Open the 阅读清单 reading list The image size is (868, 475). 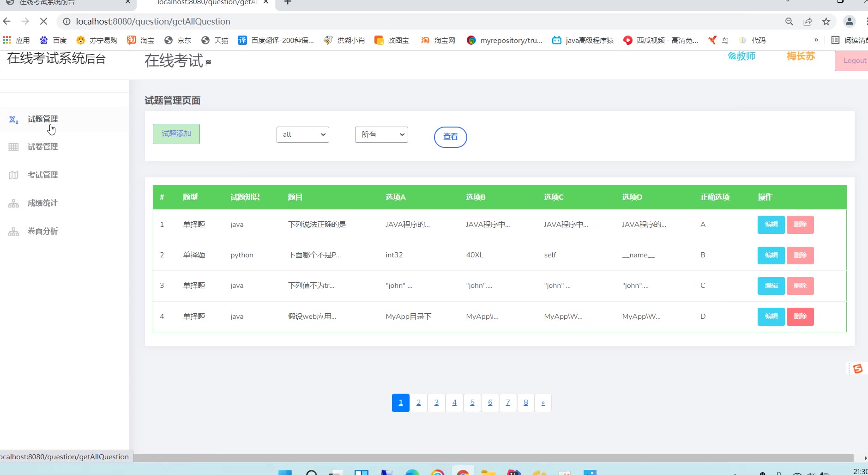click(850, 40)
